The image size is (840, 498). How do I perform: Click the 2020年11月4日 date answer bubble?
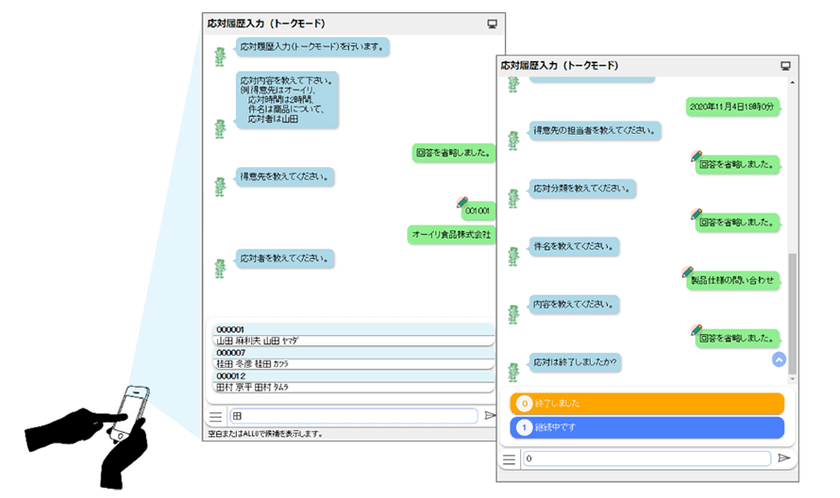point(732,107)
